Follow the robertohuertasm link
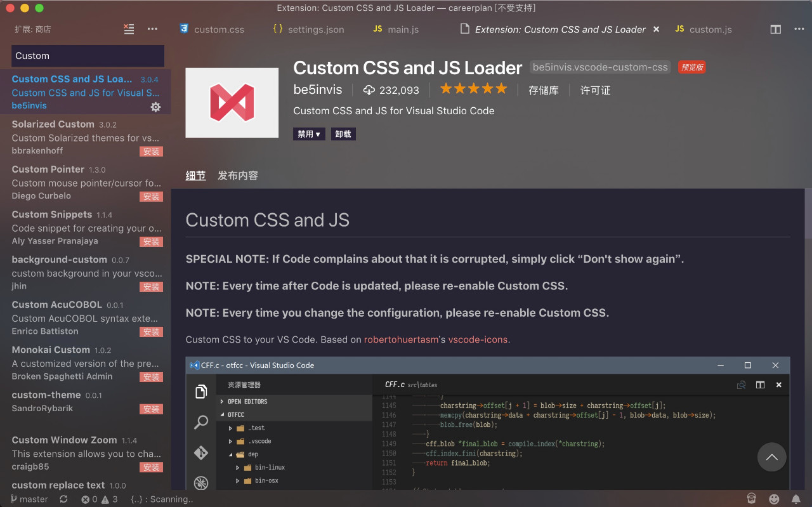Image resolution: width=812 pixels, height=507 pixels. pos(401,339)
